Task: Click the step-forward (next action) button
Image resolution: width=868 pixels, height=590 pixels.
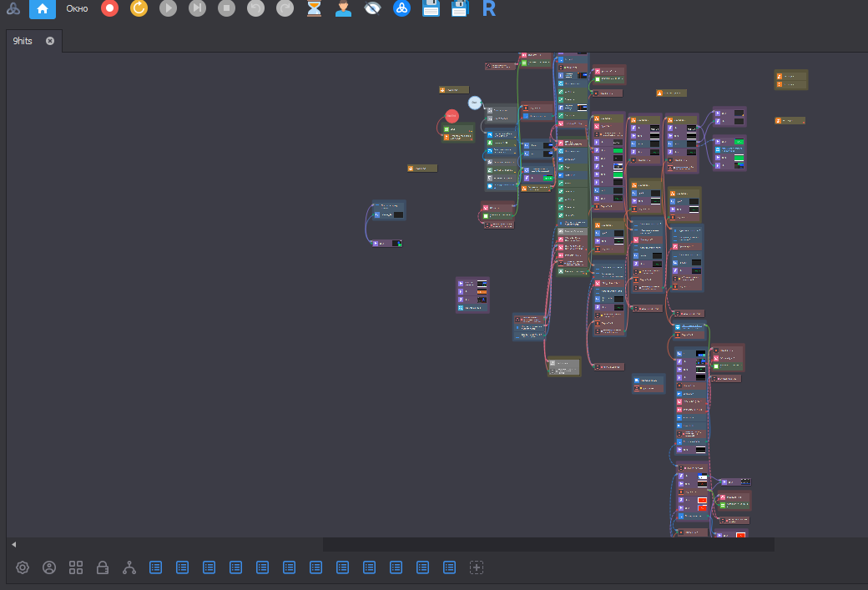Action: (197, 9)
